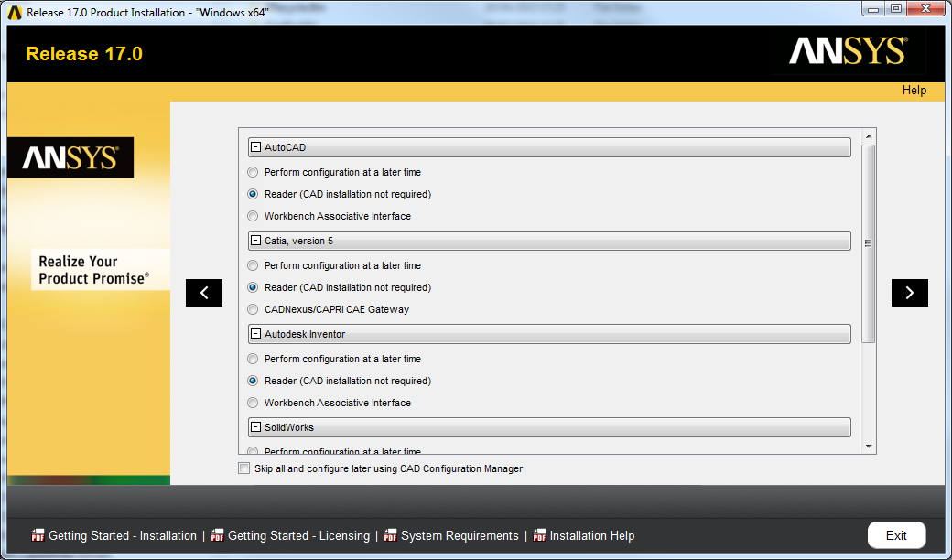
Task: Enable Skip all and configure later checkbox
Action: 243,468
